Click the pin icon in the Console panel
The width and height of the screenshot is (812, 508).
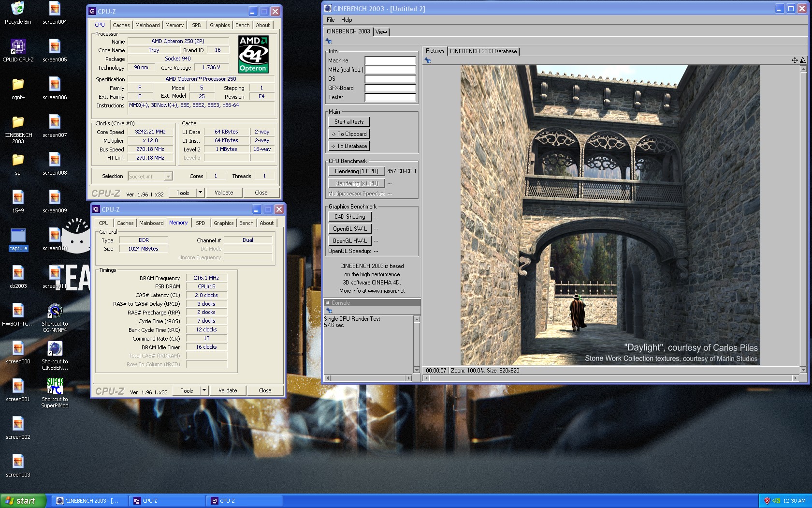click(x=329, y=311)
